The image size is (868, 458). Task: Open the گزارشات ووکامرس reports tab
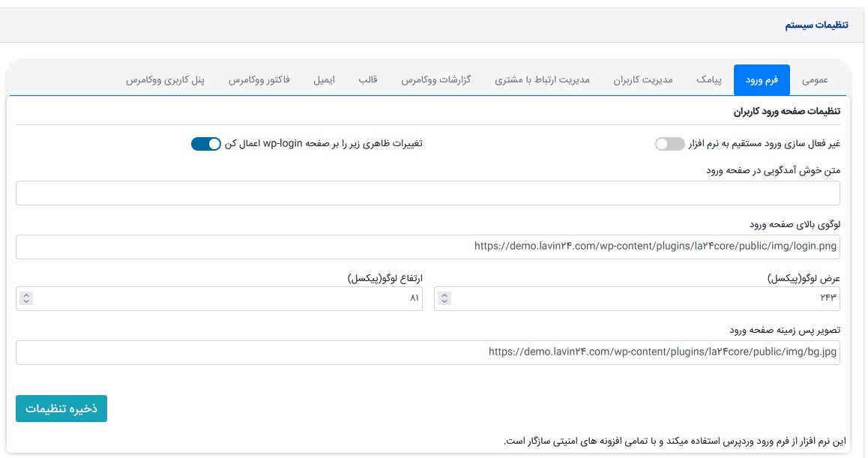tap(435, 79)
